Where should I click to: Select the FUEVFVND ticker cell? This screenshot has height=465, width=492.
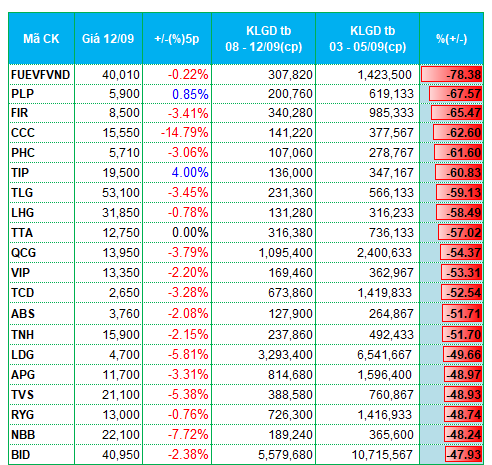coord(41,74)
